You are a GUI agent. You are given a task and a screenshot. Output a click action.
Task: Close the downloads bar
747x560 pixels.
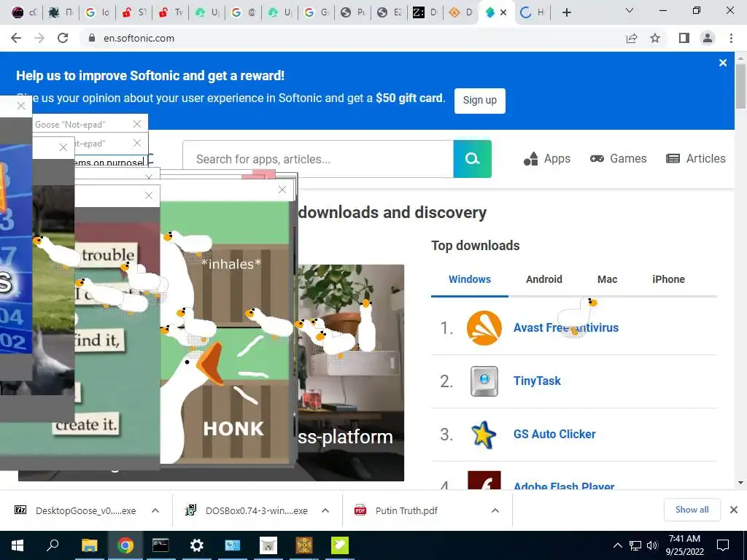734,510
